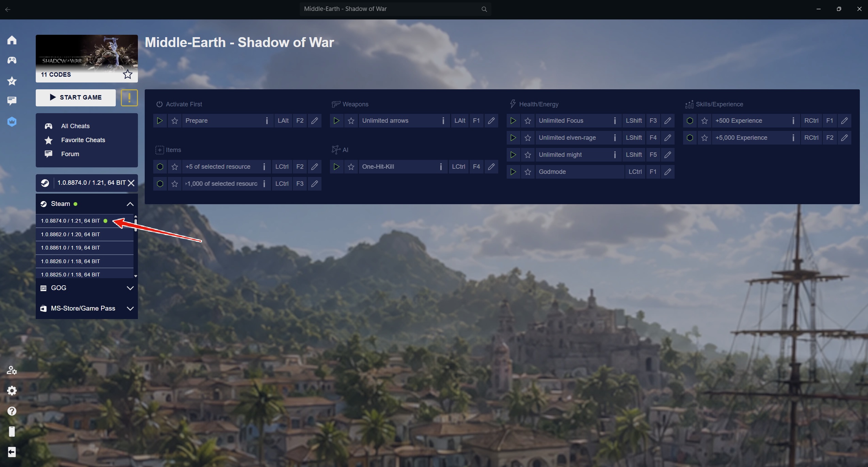Edit hotkey for Unlimited arrows
The width and height of the screenshot is (868, 467).
pyautogui.click(x=491, y=121)
